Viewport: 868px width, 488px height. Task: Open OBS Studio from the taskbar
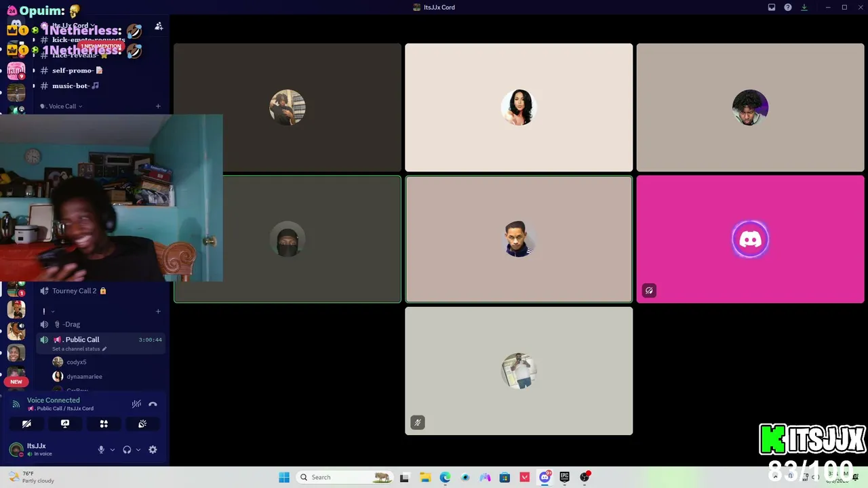coord(585,477)
